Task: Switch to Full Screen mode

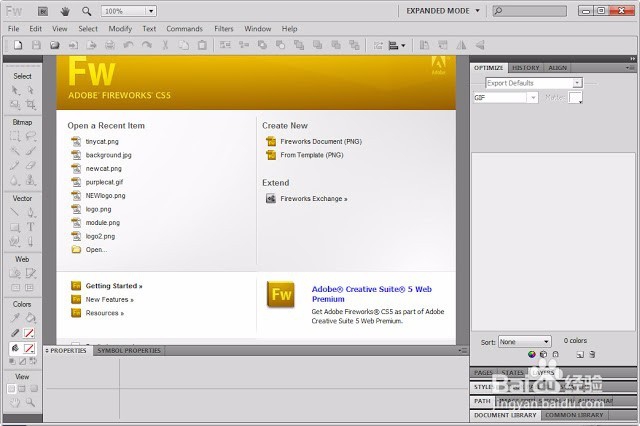Action: tap(33, 389)
